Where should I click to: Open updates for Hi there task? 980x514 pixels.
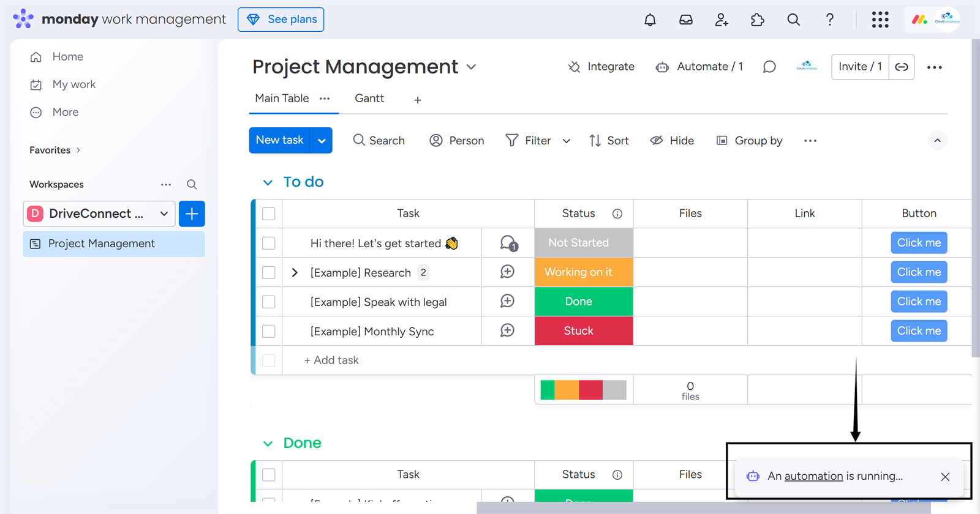(508, 244)
